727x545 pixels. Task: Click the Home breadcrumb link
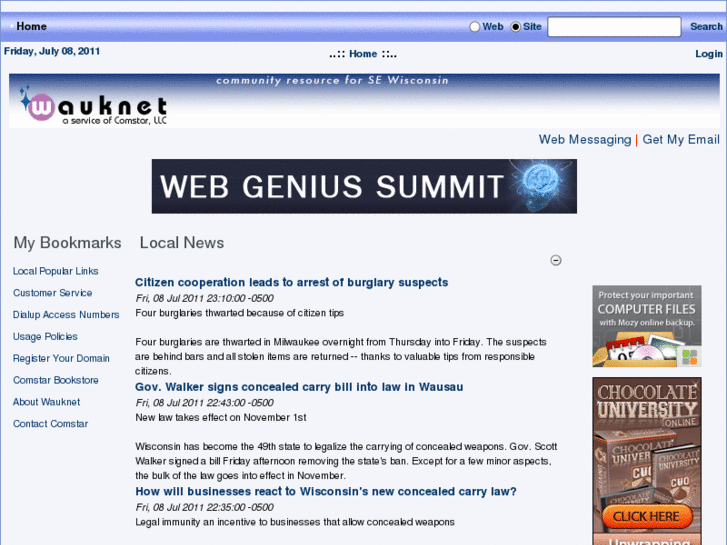coord(363,54)
